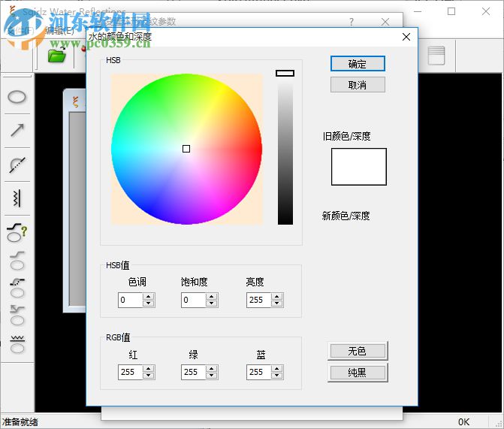Minimize the main Sqirlz Water Reflections window
This screenshot has height=429, width=504.
418,11
